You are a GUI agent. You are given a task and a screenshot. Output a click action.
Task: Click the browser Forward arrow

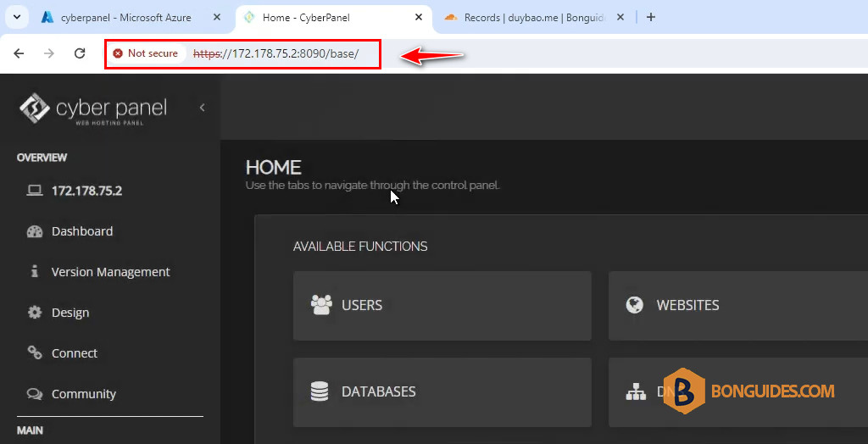point(49,53)
